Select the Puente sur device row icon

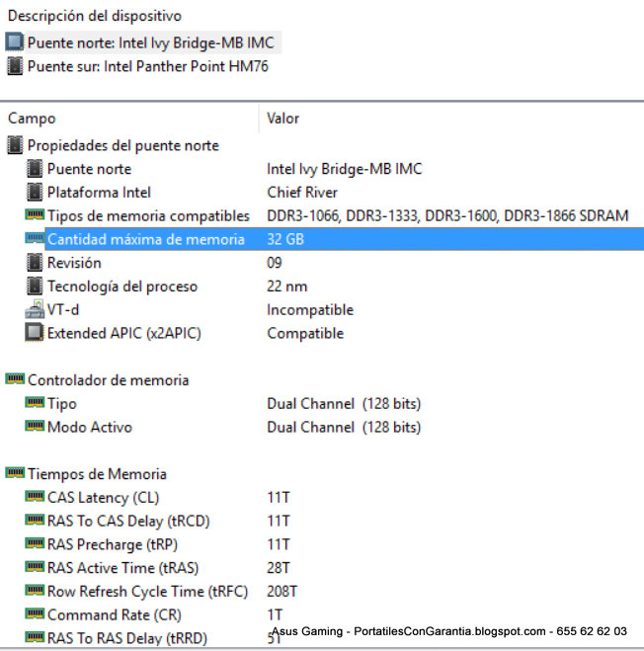15,66
